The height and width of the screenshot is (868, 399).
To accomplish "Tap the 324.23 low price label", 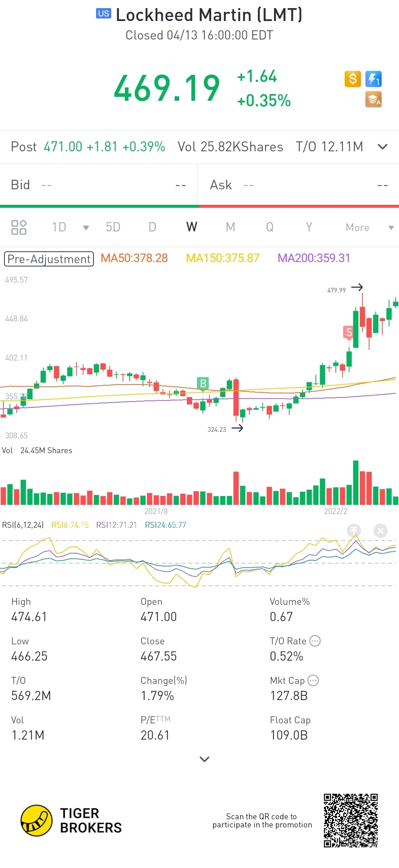I will 216,430.
